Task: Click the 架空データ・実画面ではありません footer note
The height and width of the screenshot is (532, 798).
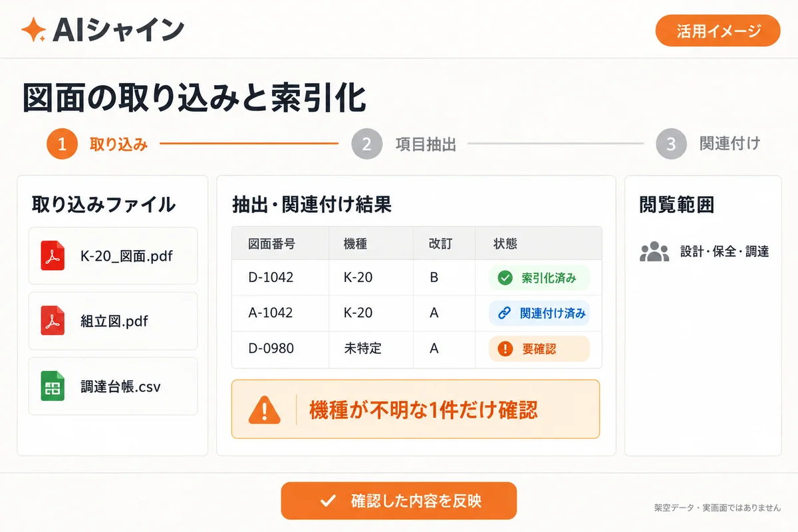Action: coord(718,507)
